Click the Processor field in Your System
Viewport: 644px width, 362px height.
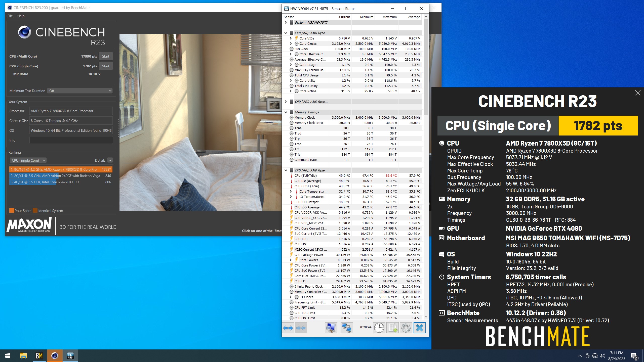click(71, 111)
